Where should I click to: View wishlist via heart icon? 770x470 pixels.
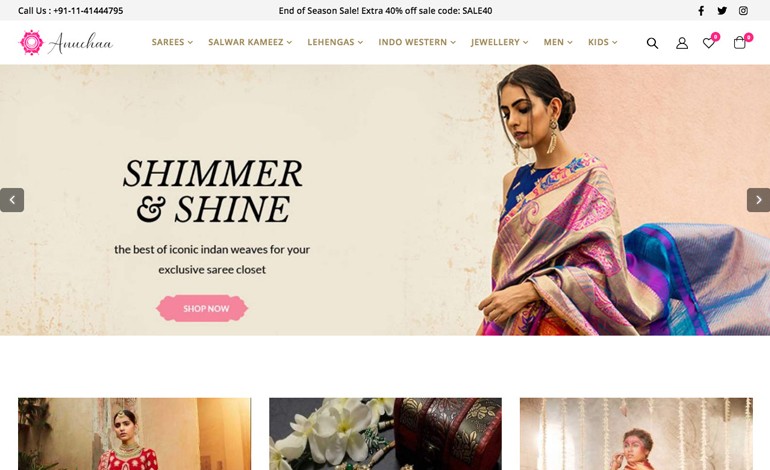point(710,42)
